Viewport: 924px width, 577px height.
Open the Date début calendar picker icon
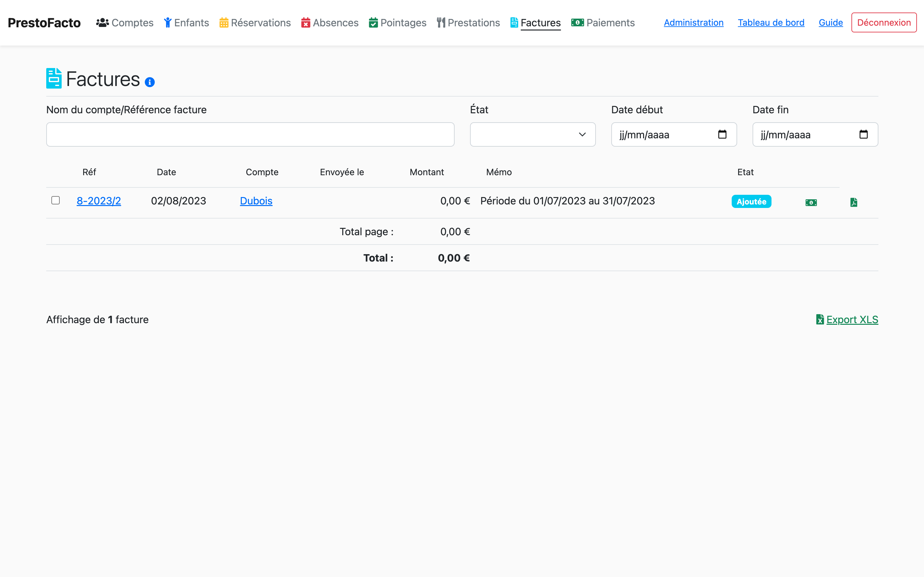tap(722, 134)
